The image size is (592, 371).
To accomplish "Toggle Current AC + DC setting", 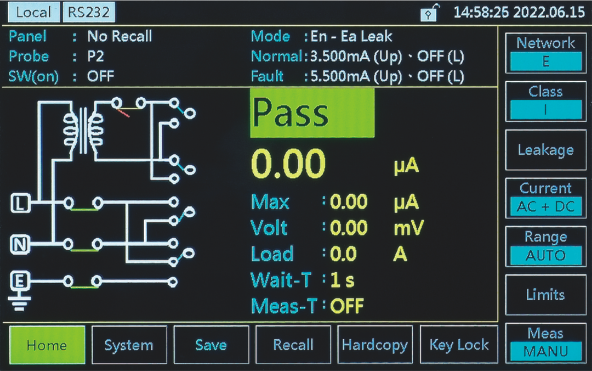I will click(x=546, y=198).
